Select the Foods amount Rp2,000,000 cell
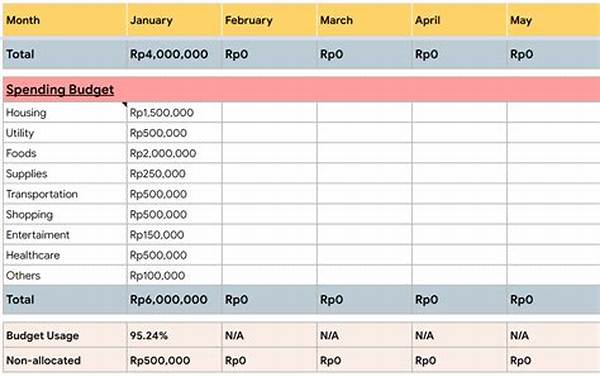 point(174,153)
